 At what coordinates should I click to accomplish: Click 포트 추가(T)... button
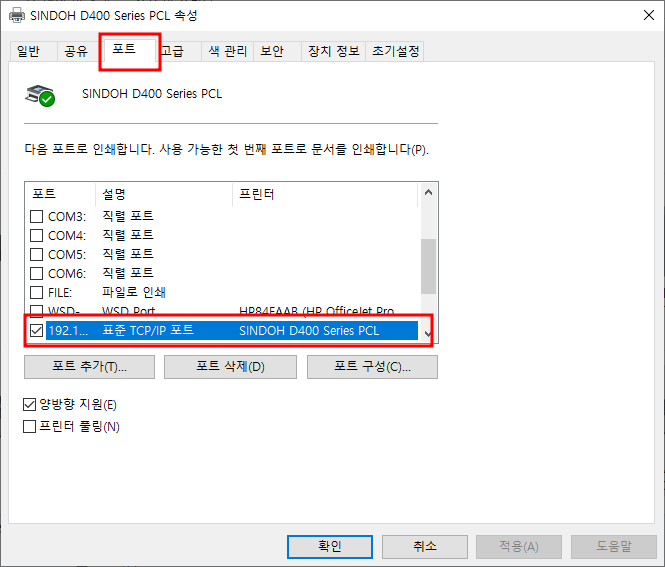click(x=89, y=367)
